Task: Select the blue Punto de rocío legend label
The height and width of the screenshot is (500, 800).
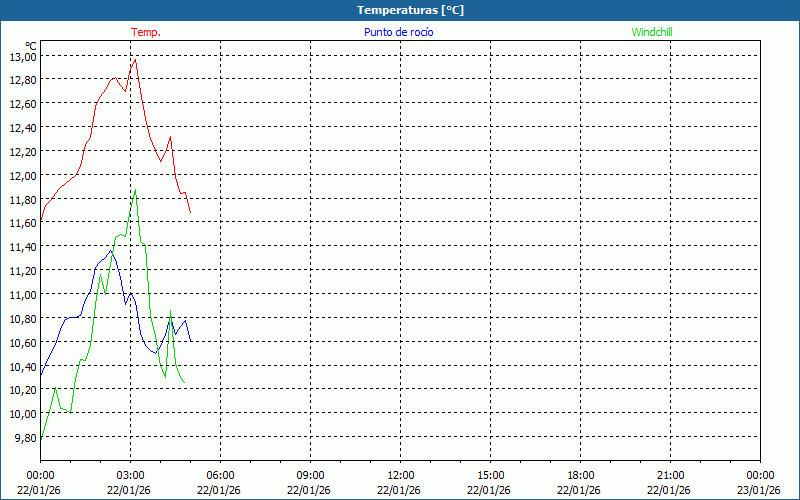Action: pos(398,32)
